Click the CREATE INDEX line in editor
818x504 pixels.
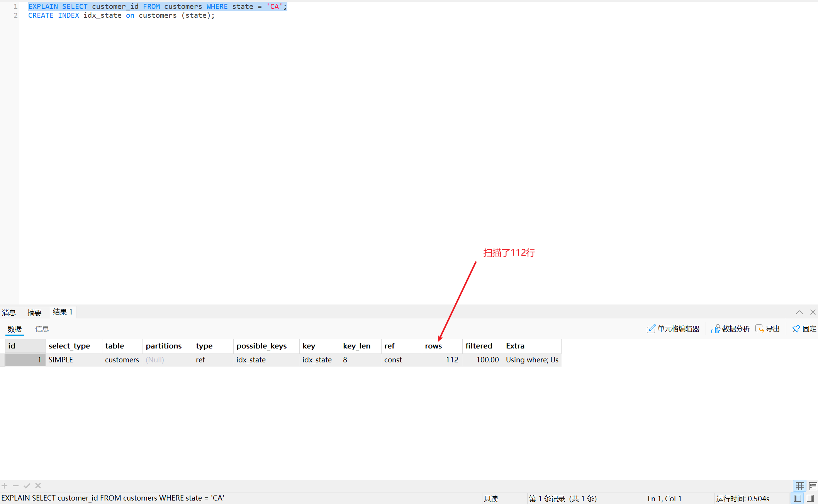[x=121, y=15]
